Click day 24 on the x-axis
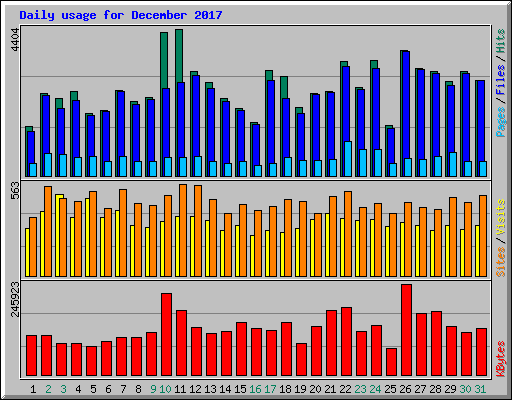The width and height of the screenshot is (512, 400). click(375, 389)
